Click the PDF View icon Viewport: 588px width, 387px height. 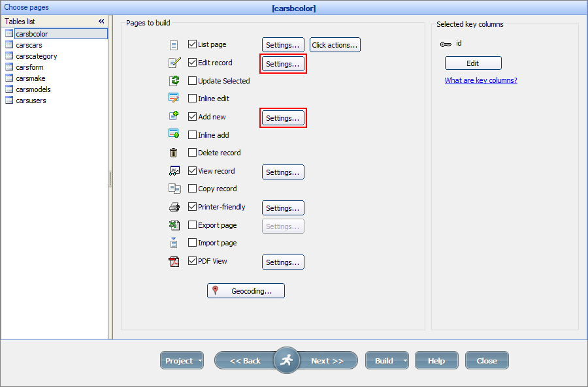174,262
